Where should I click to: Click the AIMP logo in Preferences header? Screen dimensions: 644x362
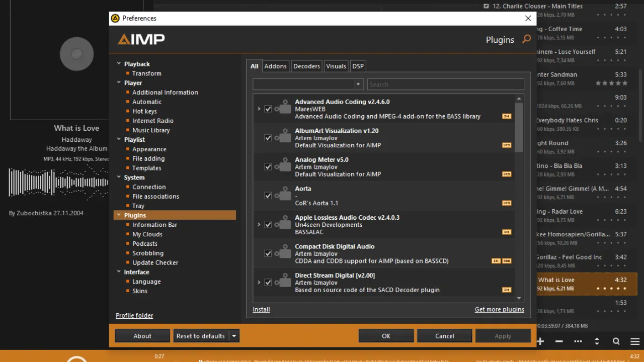pos(141,39)
